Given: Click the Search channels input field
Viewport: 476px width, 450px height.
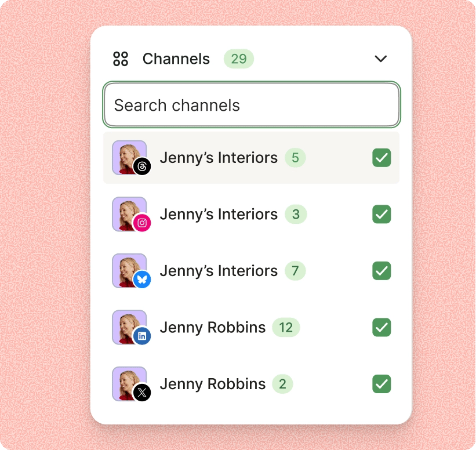Looking at the screenshot, I should tap(251, 105).
